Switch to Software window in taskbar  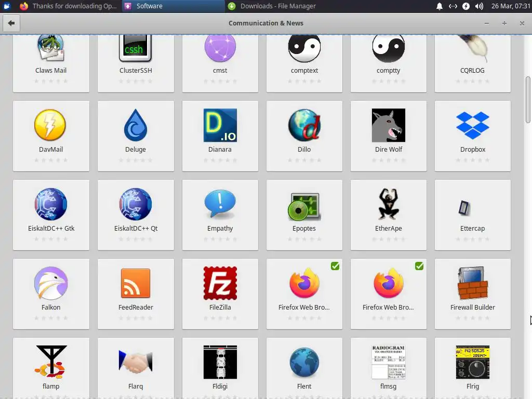coord(173,6)
